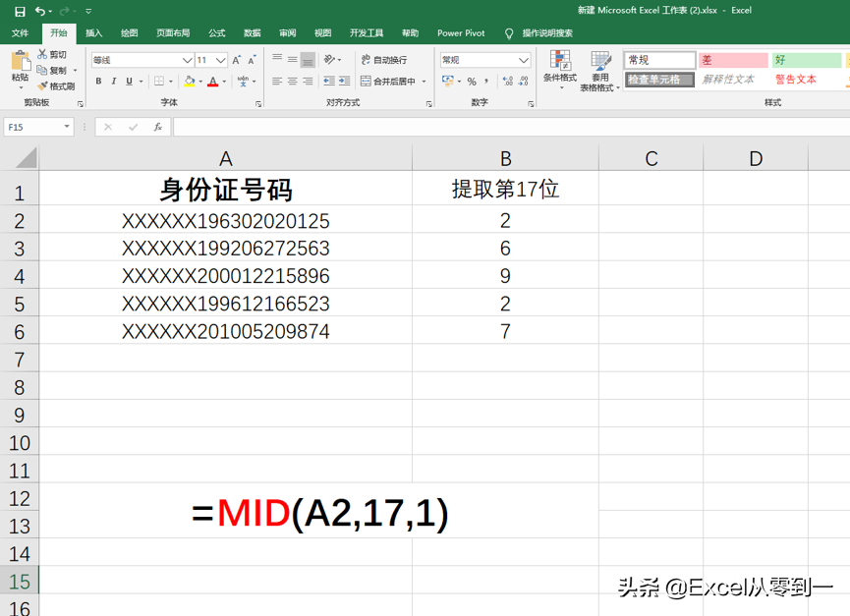
Task: Switch to the 公式 (Formulas) ribbon tab
Action: [x=216, y=32]
